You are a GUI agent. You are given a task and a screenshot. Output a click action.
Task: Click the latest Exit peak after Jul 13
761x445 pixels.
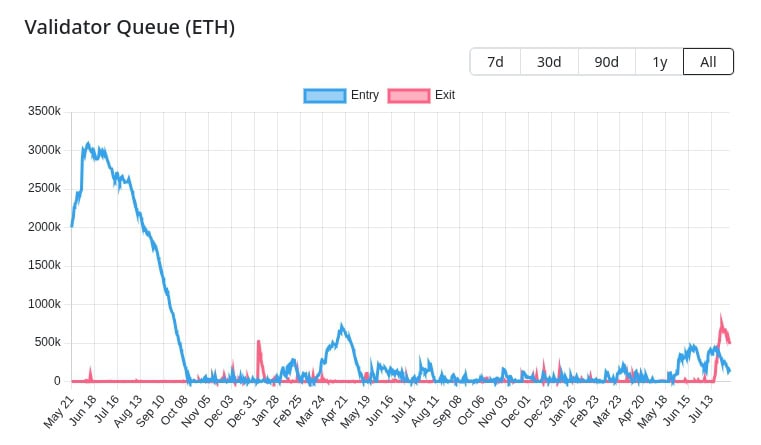pos(721,316)
